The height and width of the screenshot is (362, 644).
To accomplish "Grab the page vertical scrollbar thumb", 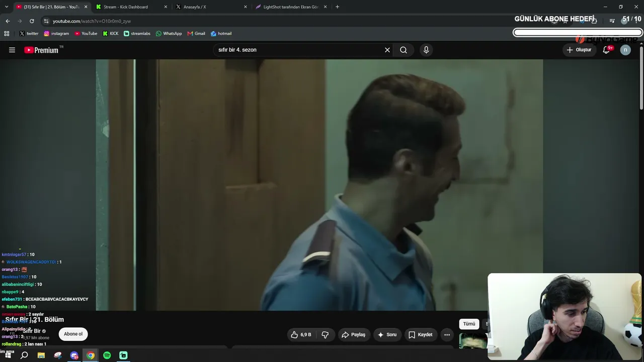I will pos(641,77).
